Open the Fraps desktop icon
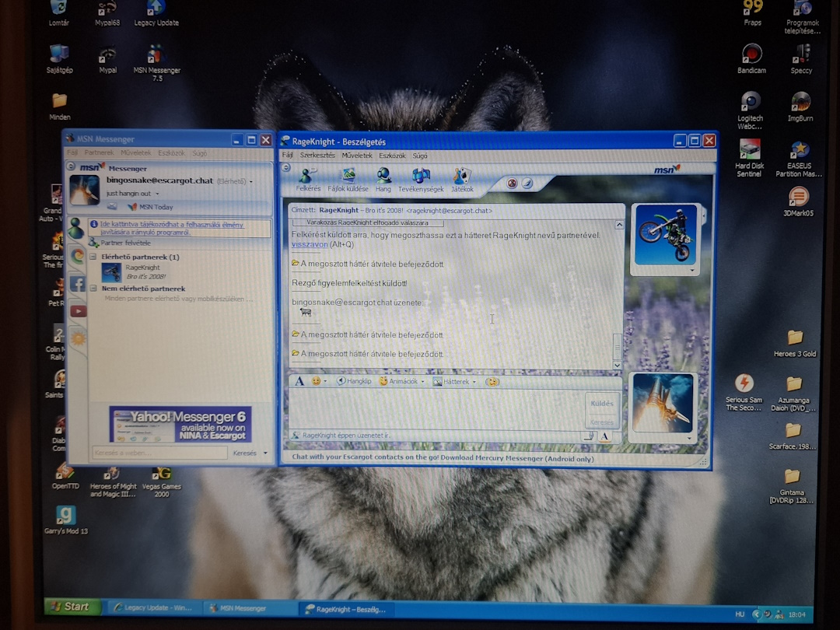The width and height of the screenshot is (840, 630). tap(753, 13)
